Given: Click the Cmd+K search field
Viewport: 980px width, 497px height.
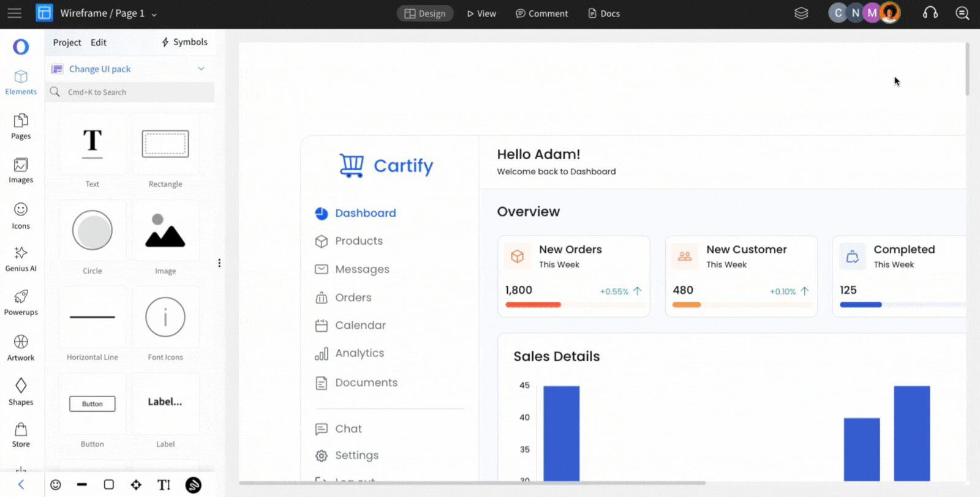Looking at the screenshot, I should pyautogui.click(x=131, y=92).
